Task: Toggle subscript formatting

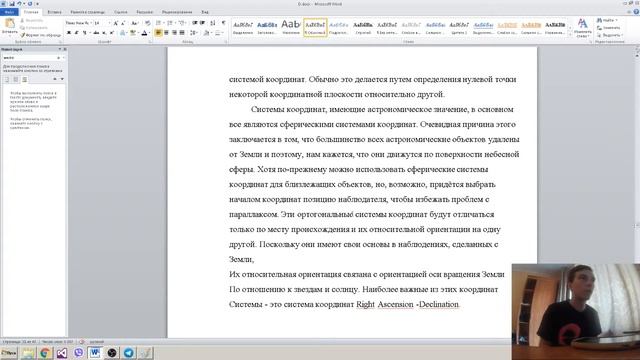Action: tap(104, 33)
